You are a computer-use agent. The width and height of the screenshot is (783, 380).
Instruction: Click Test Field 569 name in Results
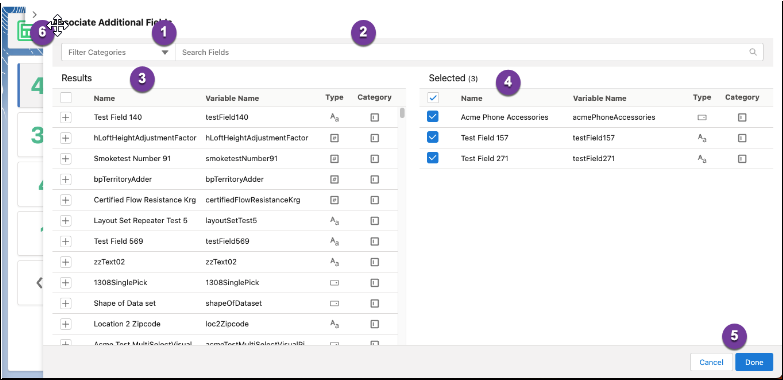118,241
